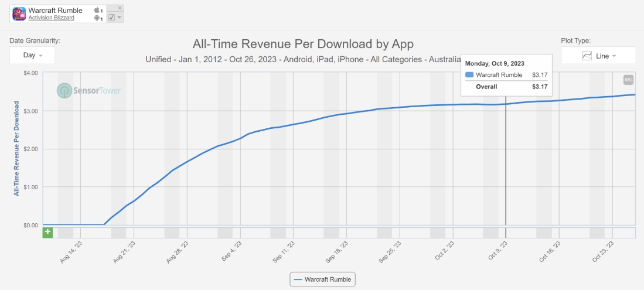
Task: Open the Activision Blizzard publisher link
Action: 52,18
